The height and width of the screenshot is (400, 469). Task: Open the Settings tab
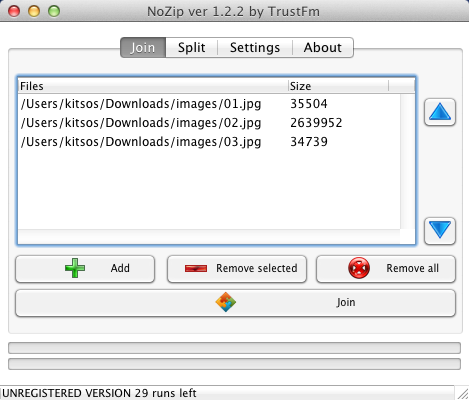point(255,48)
